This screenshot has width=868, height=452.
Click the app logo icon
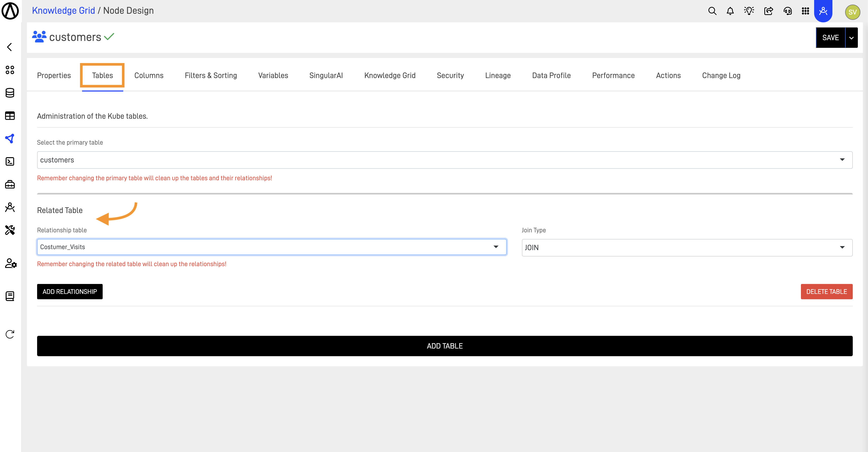[10, 11]
